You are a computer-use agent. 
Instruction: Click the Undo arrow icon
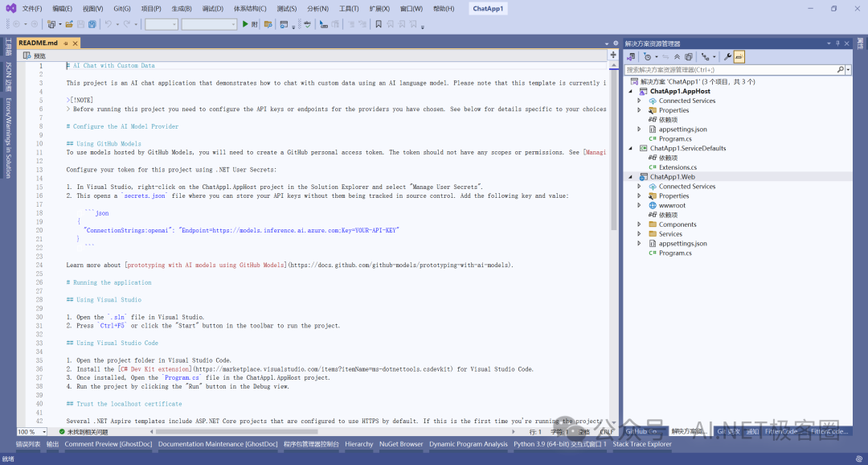click(108, 24)
